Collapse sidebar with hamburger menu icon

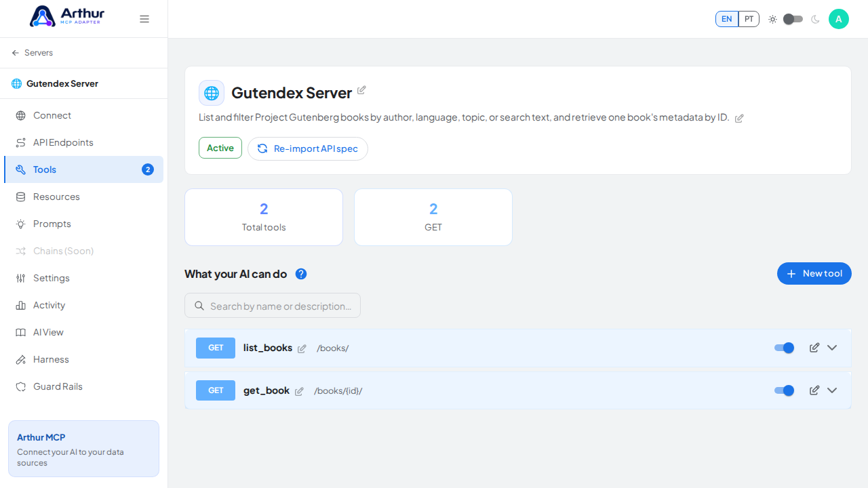pos(144,19)
